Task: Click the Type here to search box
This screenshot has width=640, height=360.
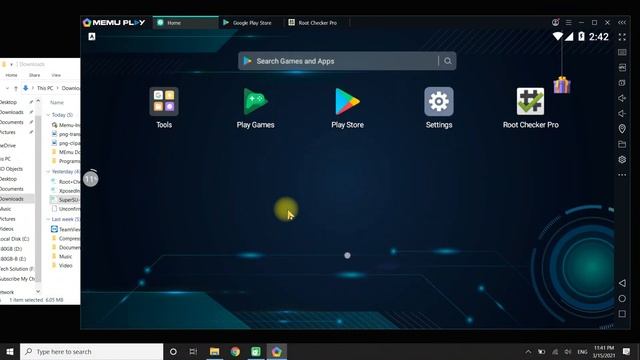Action: tap(91, 351)
